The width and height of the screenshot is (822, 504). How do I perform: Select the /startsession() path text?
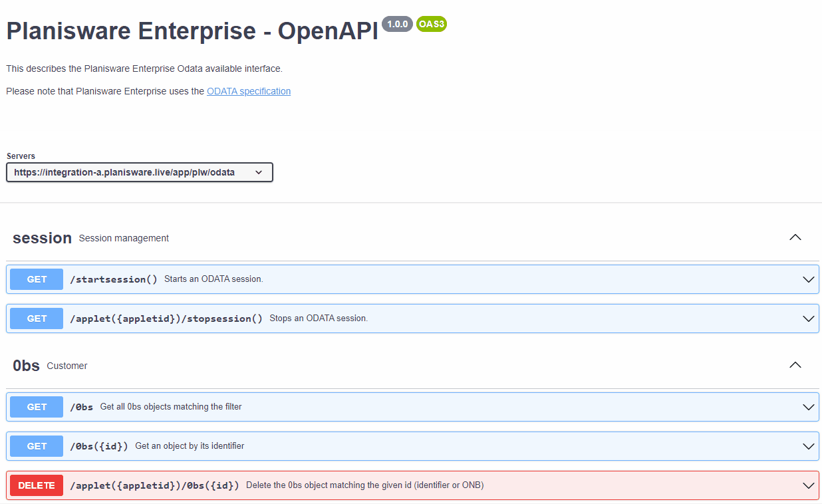(114, 279)
